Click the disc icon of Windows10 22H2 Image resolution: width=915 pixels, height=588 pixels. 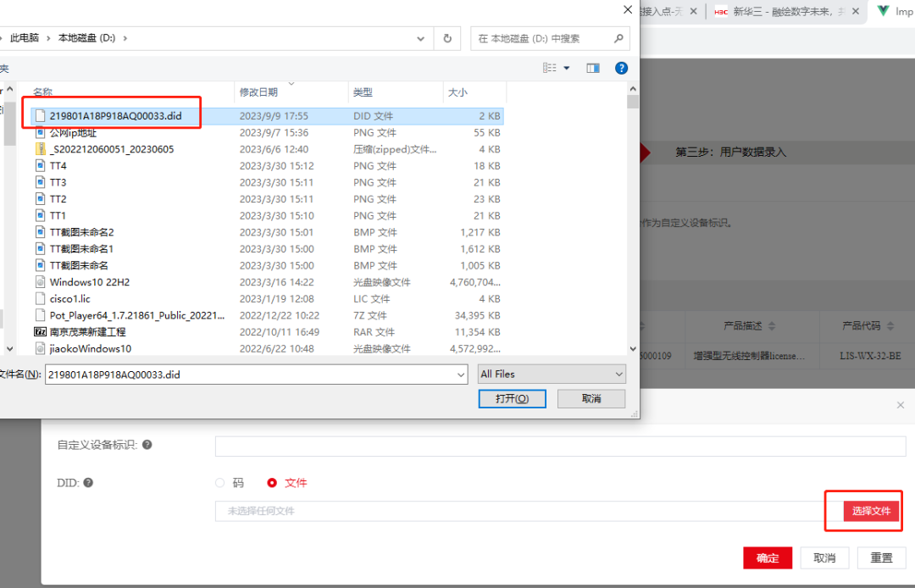tap(41, 282)
